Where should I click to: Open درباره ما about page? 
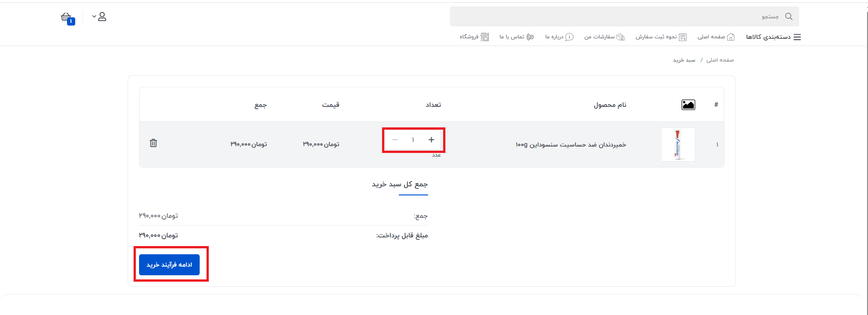559,37
